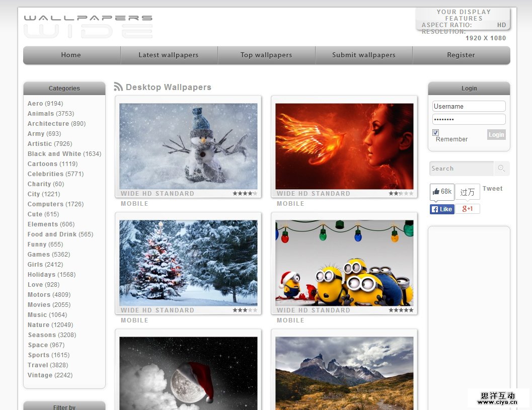Toggle the Remember checkbox
This screenshot has height=410, width=532.
coord(435,132)
